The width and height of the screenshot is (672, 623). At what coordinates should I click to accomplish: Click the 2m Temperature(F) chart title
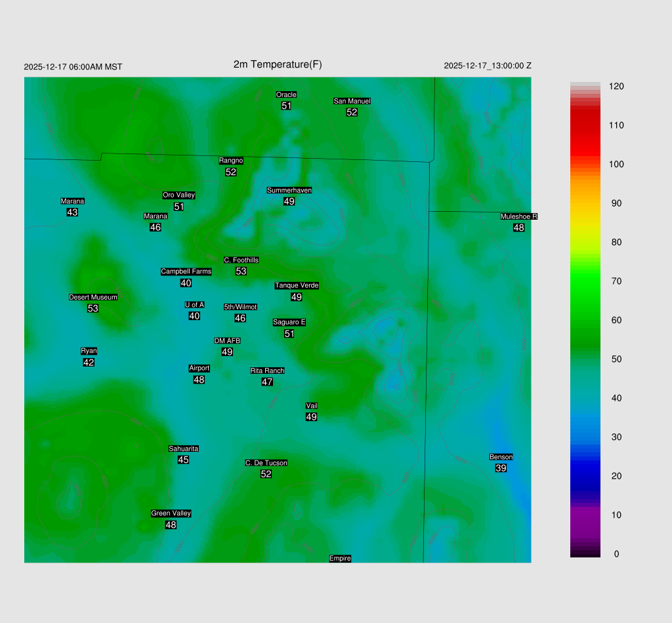[x=278, y=64]
